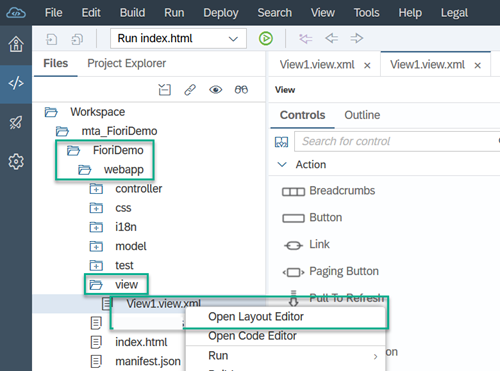Open the Run index.html configuration dropdown
500x372 pixels.
178,39
